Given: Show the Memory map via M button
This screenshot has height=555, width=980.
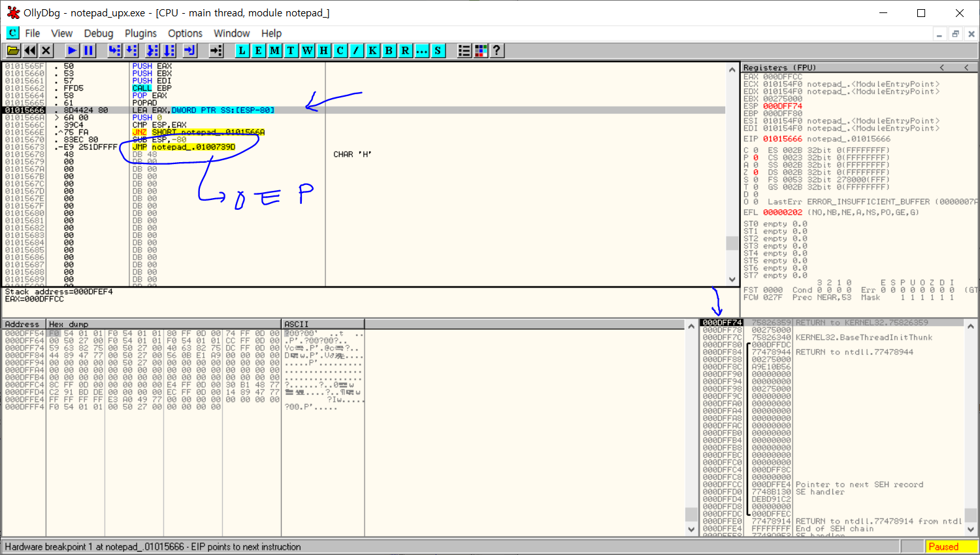Looking at the screenshot, I should (274, 50).
